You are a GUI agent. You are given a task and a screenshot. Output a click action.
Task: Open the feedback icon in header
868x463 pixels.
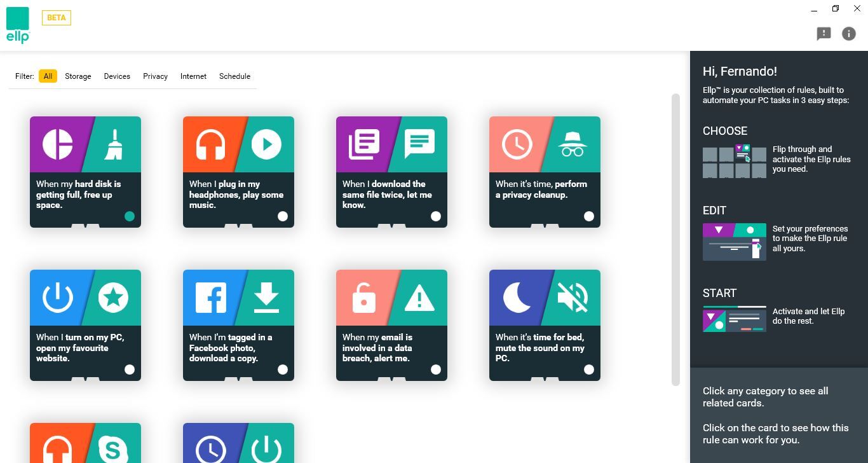(x=824, y=34)
